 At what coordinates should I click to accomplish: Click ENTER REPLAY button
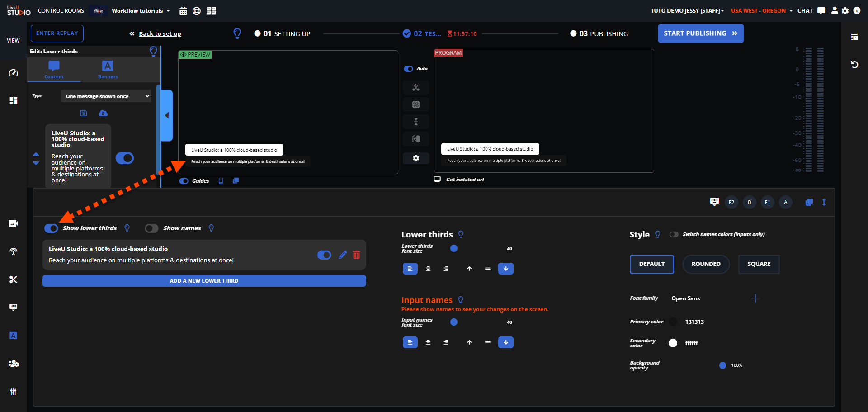coord(57,33)
